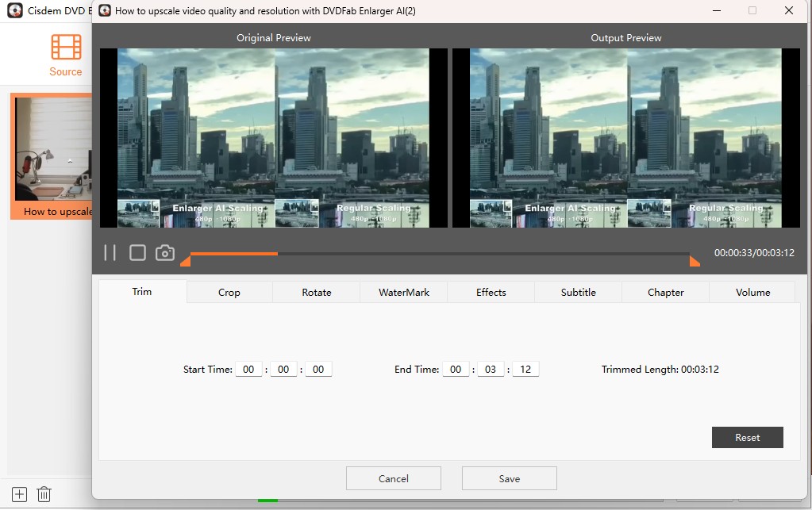
Task: Open the Volume tab
Action: tap(752, 292)
